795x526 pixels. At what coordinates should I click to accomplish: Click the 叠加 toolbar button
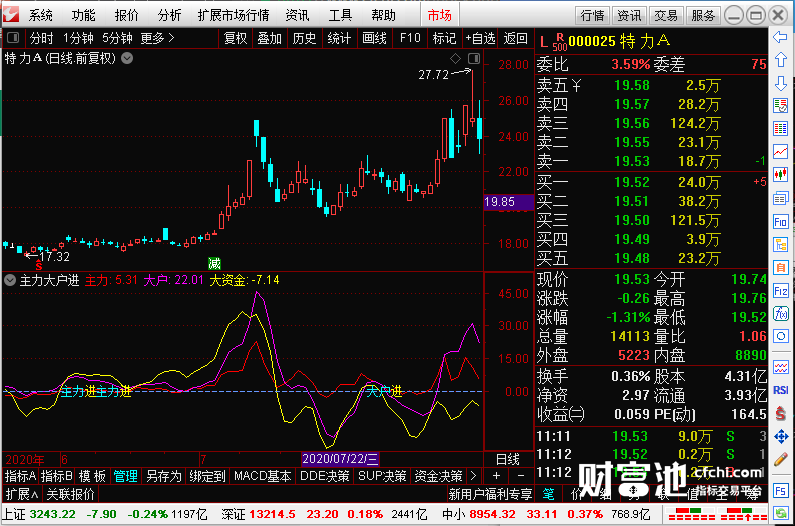269,38
